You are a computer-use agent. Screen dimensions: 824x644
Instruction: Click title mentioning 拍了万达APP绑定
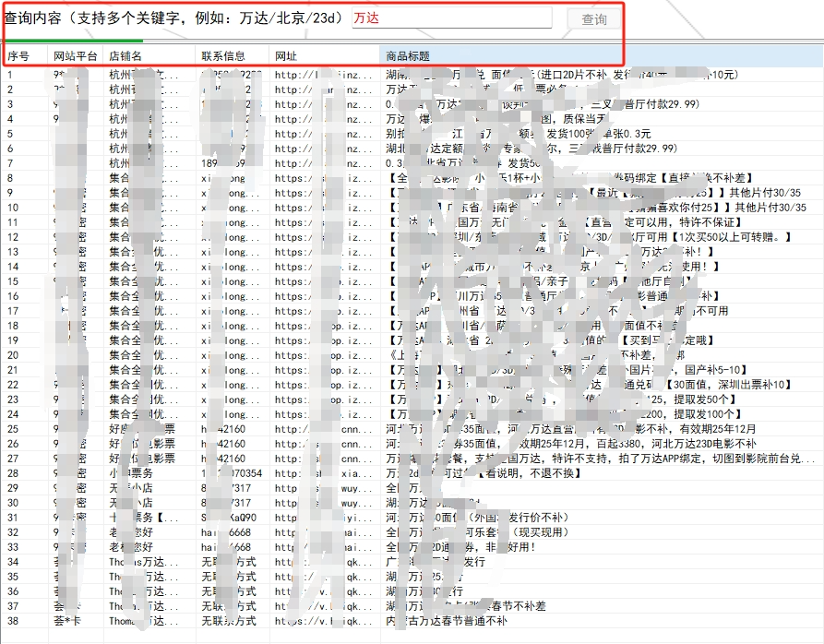[x=601, y=458]
